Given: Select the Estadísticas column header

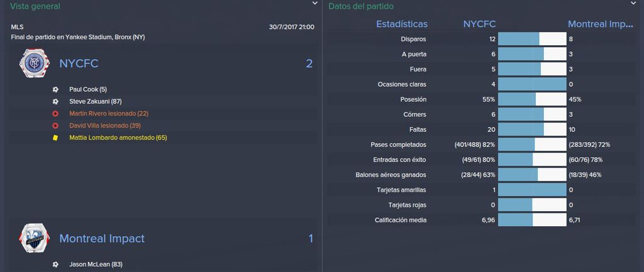Looking at the screenshot, I should tap(402, 24).
